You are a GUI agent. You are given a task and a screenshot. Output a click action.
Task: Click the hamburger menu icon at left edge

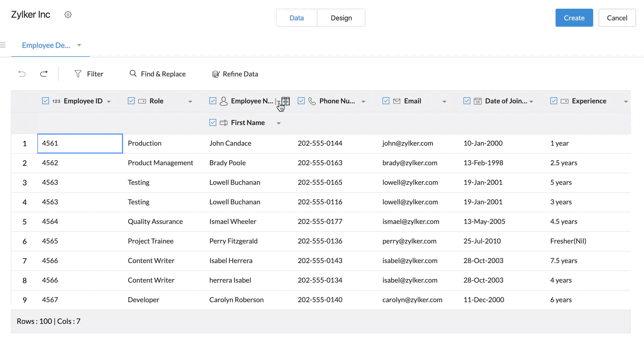pos(3,45)
